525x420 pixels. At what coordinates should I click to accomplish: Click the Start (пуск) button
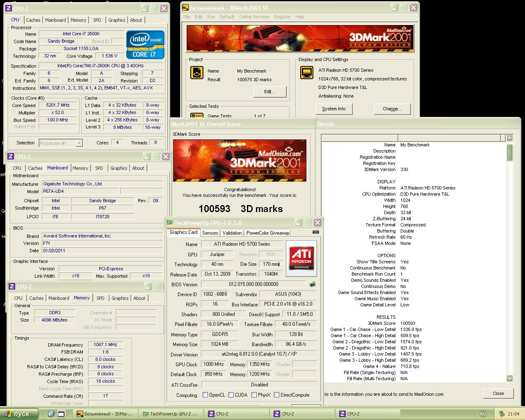pos(19,414)
